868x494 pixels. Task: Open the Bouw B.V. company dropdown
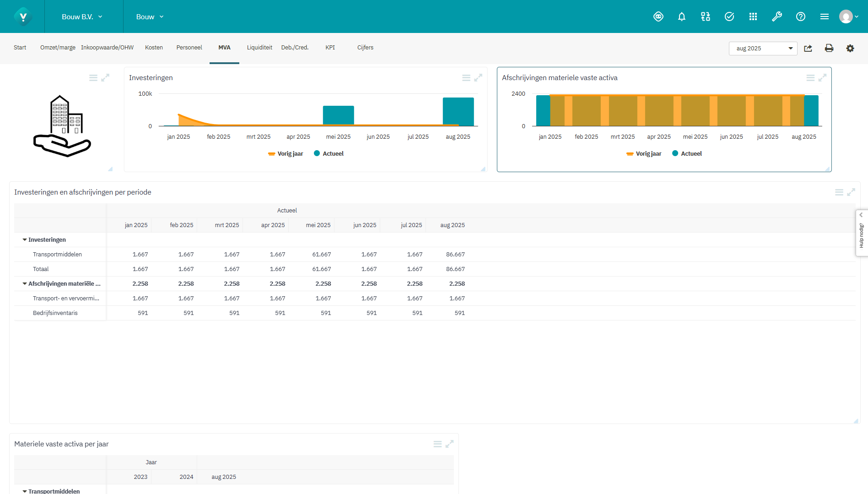[82, 17]
